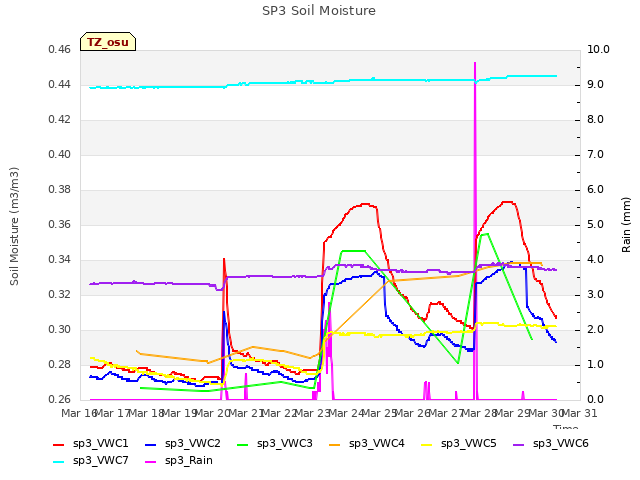Click the 8.0 rain axis tick label
The image size is (640, 480).
595,120
